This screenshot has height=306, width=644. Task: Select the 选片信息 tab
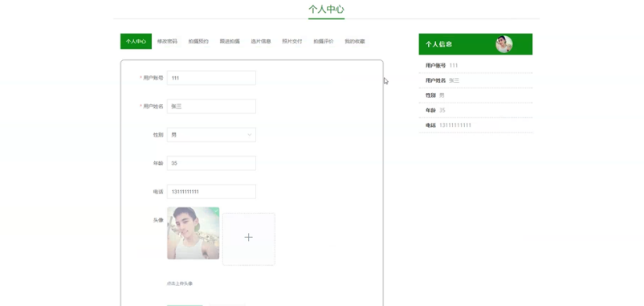[261, 41]
